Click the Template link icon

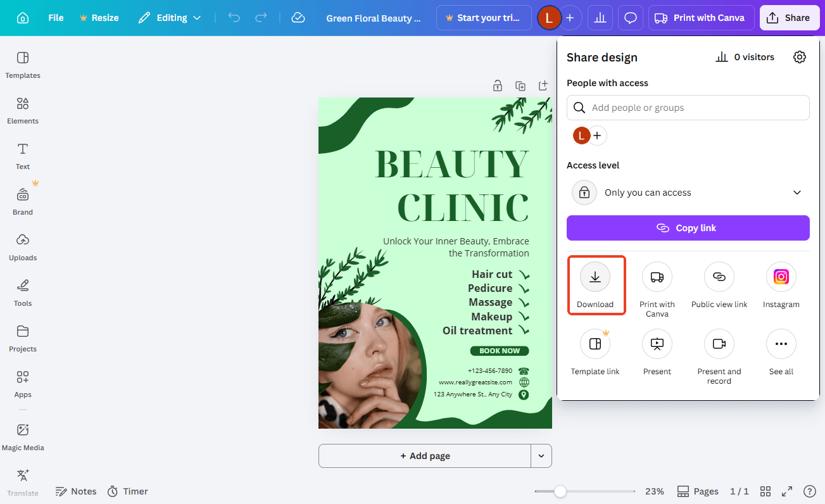point(595,344)
